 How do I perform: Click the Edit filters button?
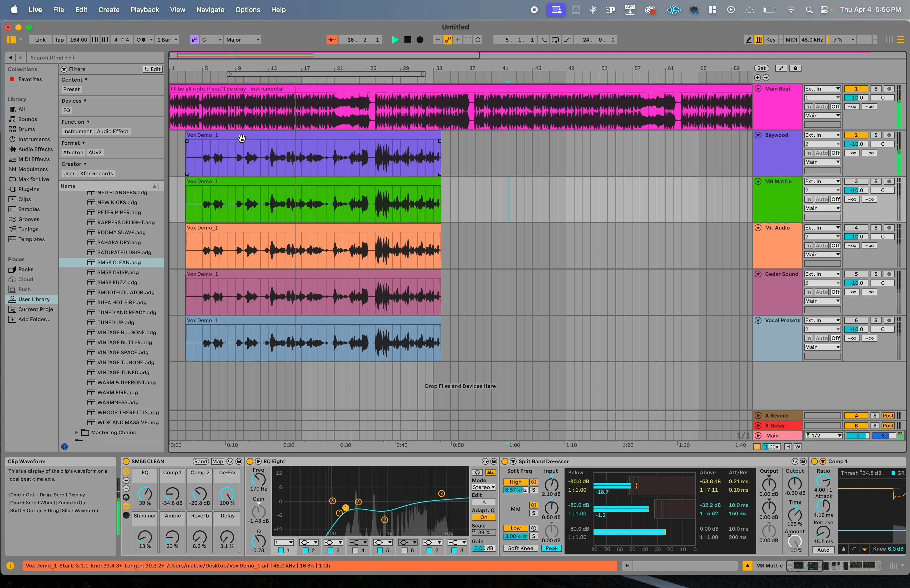pos(153,69)
